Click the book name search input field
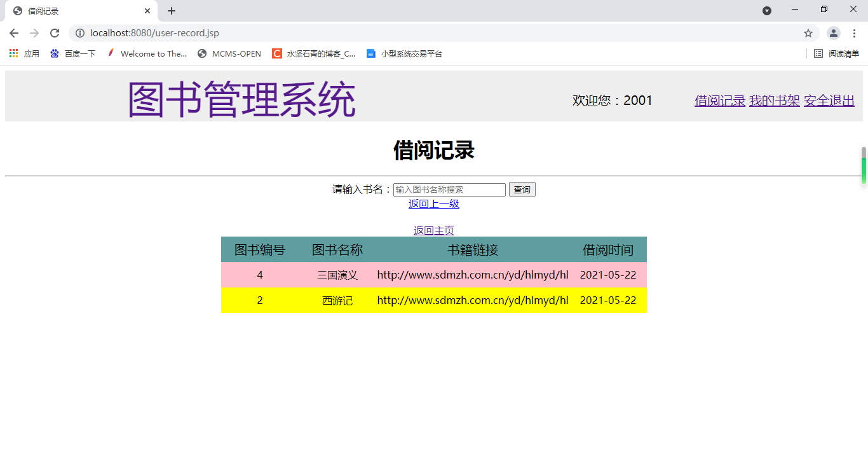Screen dimensions: 868x463 point(449,189)
